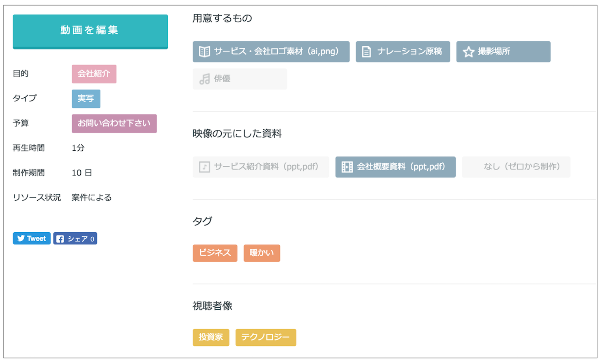Click the document icon on ナレーション原稿
This screenshot has width=600, height=364.
pyautogui.click(x=366, y=51)
